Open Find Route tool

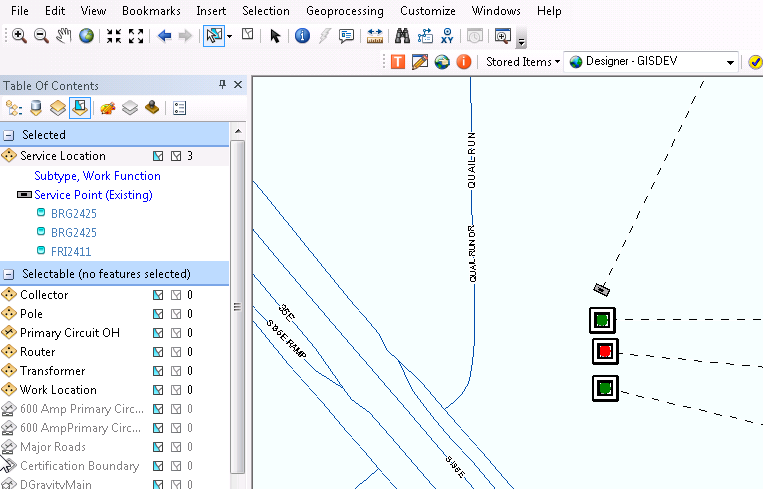point(425,36)
